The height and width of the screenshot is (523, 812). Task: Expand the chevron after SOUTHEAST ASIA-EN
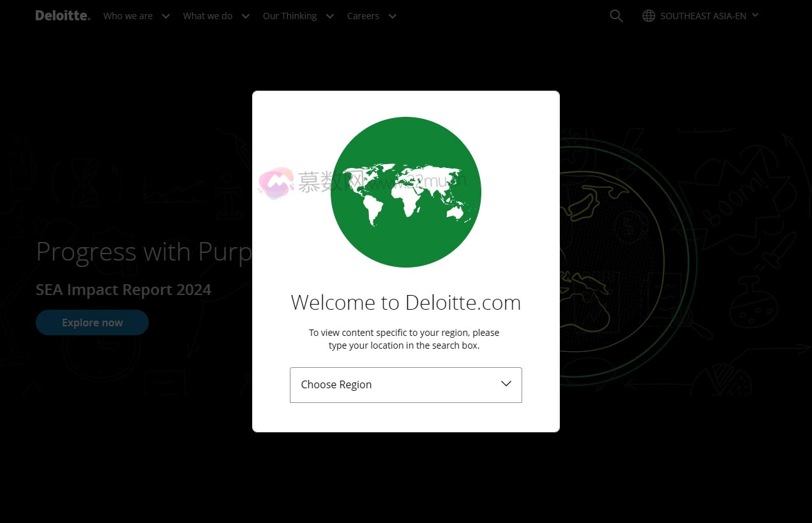point(755,15)
